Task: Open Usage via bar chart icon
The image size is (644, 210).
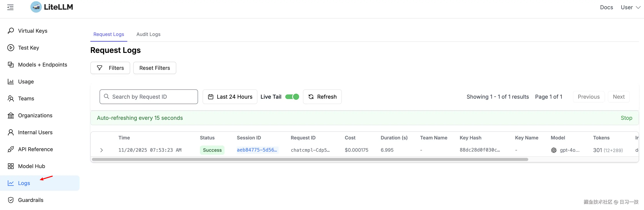Action: [11, 82]
